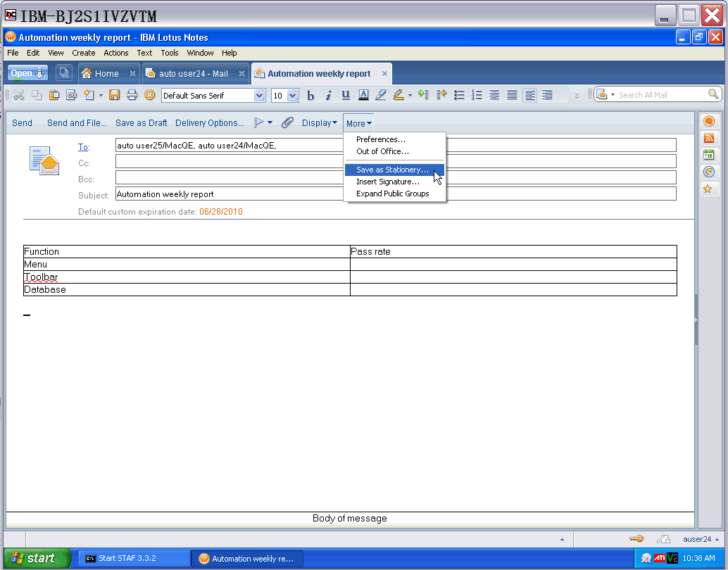Close the Automation weekly report tab
The width and height of the screenshot is (728, 570).
384,73
